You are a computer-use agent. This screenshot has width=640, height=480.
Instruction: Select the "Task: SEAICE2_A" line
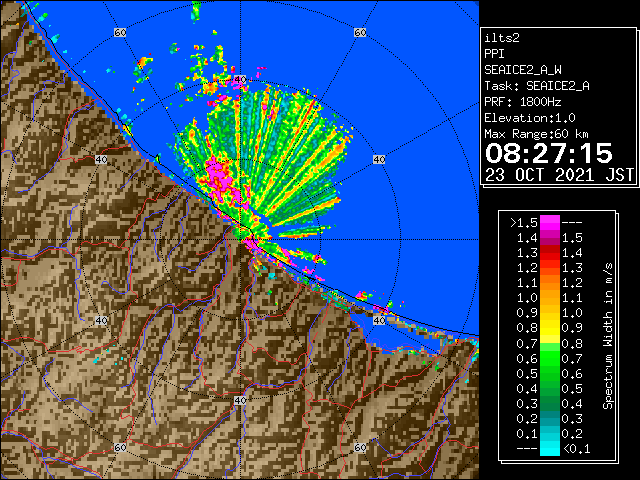click(537, 86)
